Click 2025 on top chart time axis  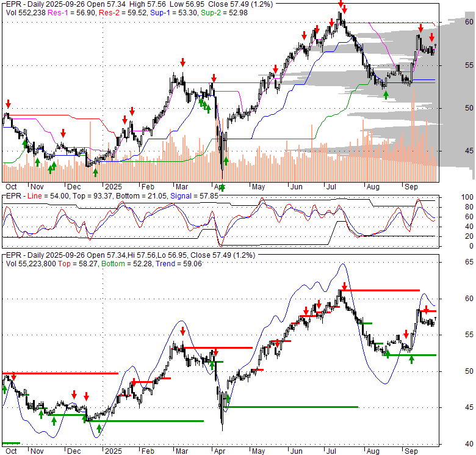click(114, 187)
